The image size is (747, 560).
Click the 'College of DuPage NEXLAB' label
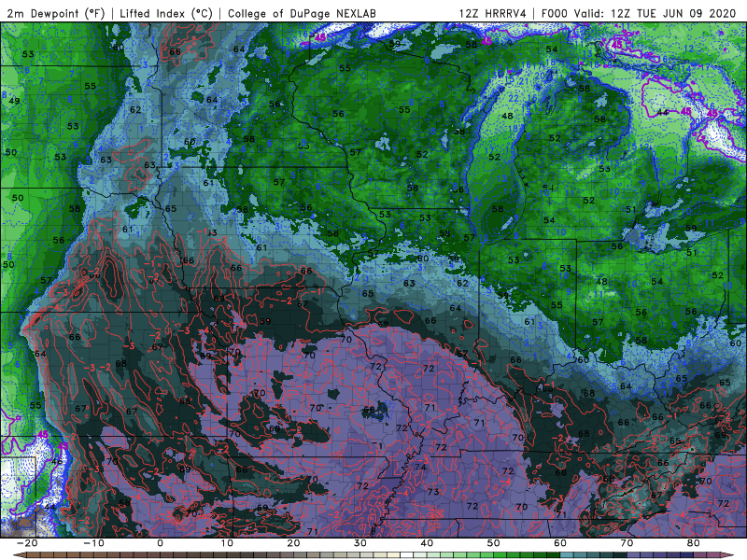[x=302, y=13]
